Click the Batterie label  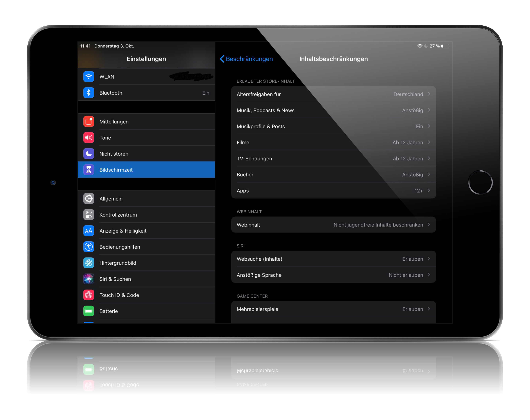(x=108, y=311)
